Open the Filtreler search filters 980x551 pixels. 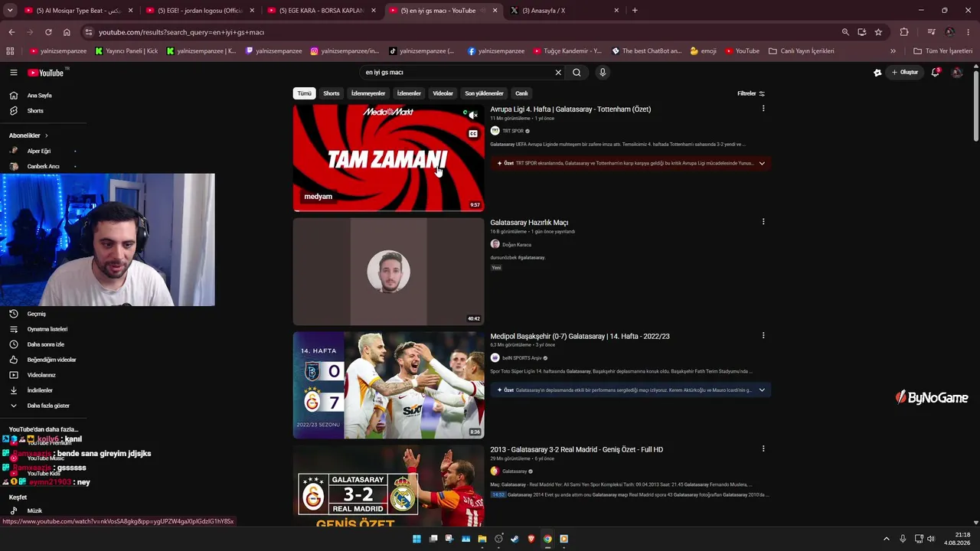(751, 93)
